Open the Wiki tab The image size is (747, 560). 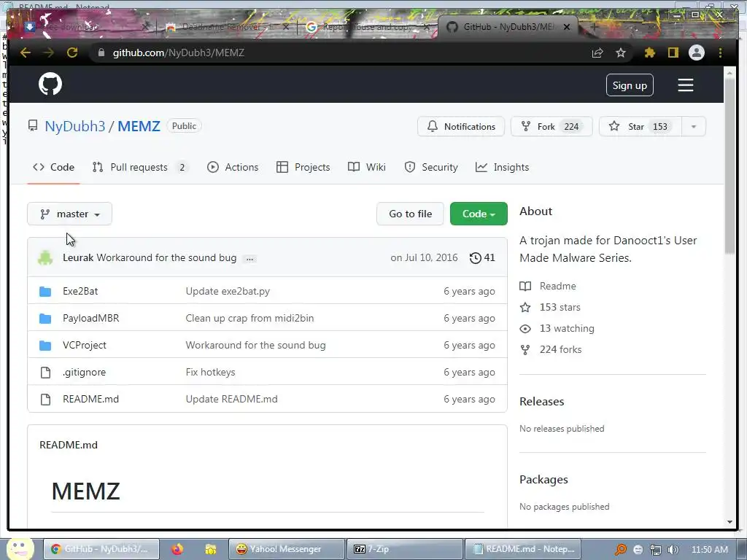pos(366,167)
